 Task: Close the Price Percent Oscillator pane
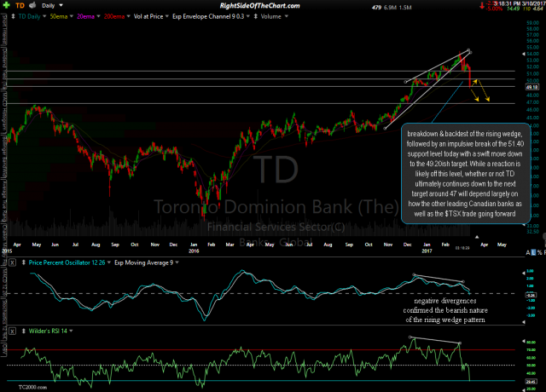(12, 262)
